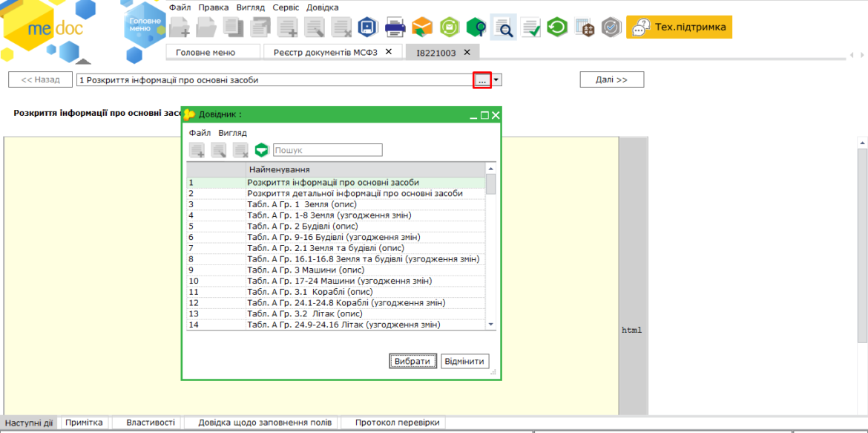Click the dialog list scroll down arrow
Screen dimensions: 868x433
(x=490, y=324)
